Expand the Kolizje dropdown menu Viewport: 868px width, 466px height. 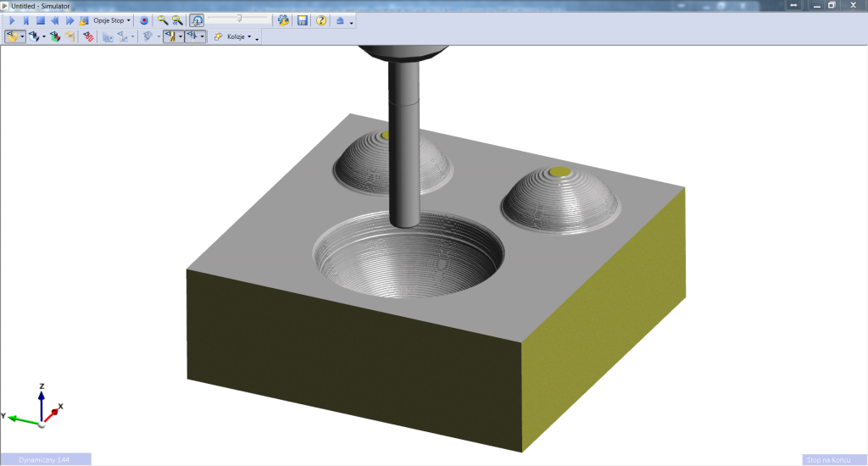pos(237,37)
